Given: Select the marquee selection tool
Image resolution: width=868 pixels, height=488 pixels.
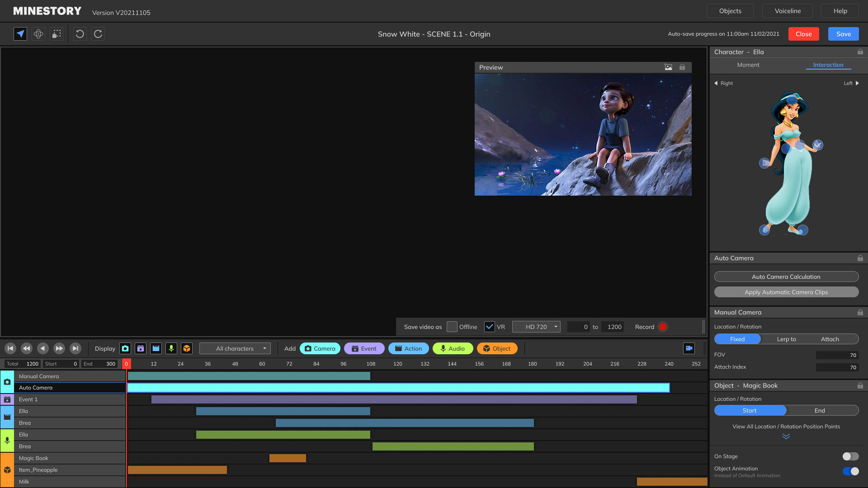Looking at the screenshot, I should pyautogui.click(x=57, y=34).
